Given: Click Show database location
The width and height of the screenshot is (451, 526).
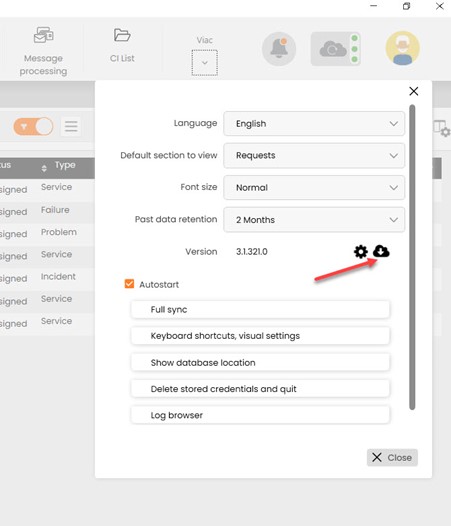Looking at the screenshot, I should [x=260, y=363].
